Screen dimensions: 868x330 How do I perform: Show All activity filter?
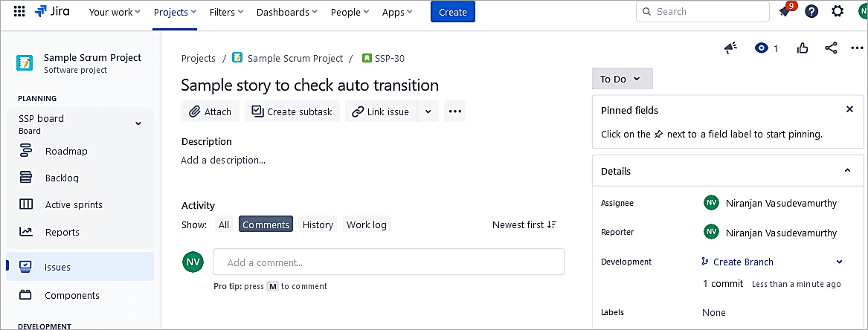[224, 224]
